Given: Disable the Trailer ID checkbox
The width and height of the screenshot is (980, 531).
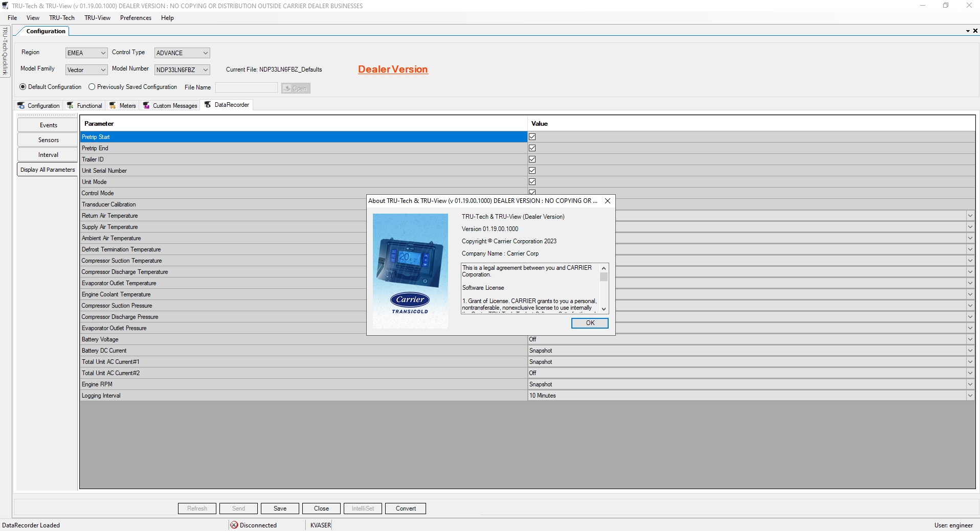Looking at the screenshot, I should click(x=532, y=159).
